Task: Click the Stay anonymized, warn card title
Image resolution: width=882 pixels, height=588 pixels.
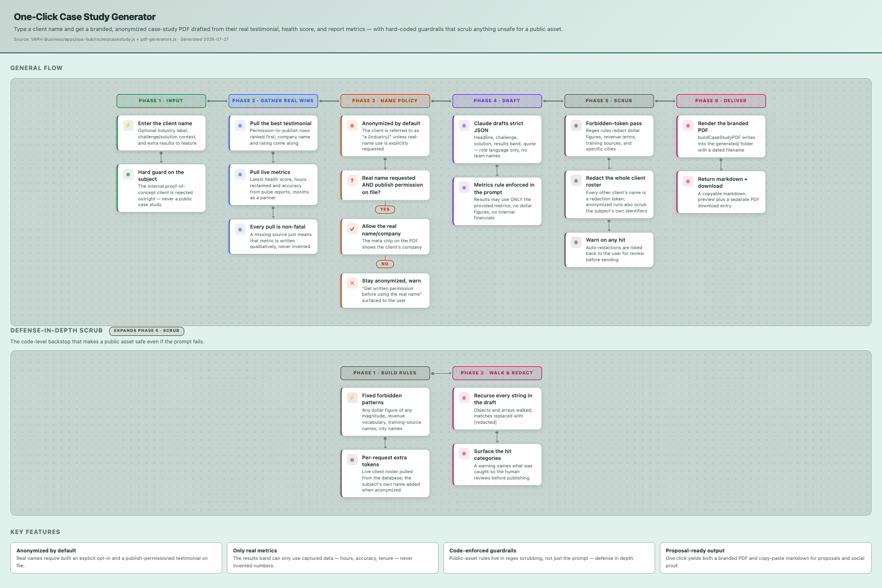Action: [x=391, y=281]
